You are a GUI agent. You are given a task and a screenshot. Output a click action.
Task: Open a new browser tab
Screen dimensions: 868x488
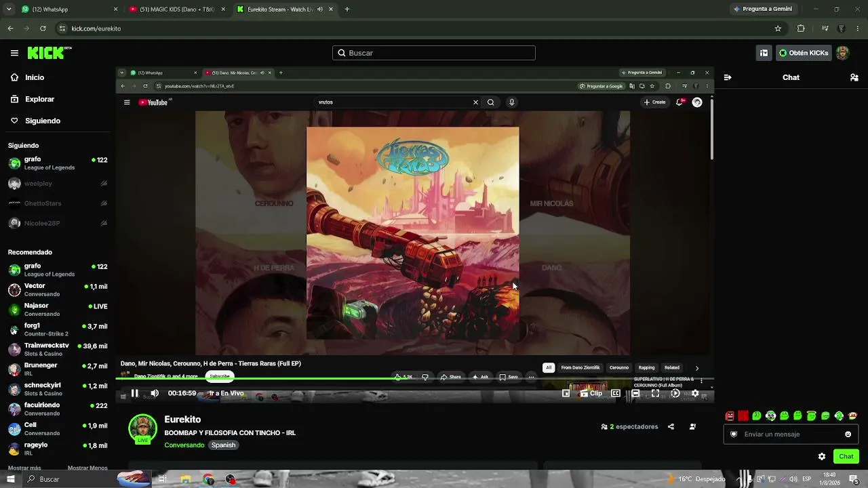[x=347, y=9]
